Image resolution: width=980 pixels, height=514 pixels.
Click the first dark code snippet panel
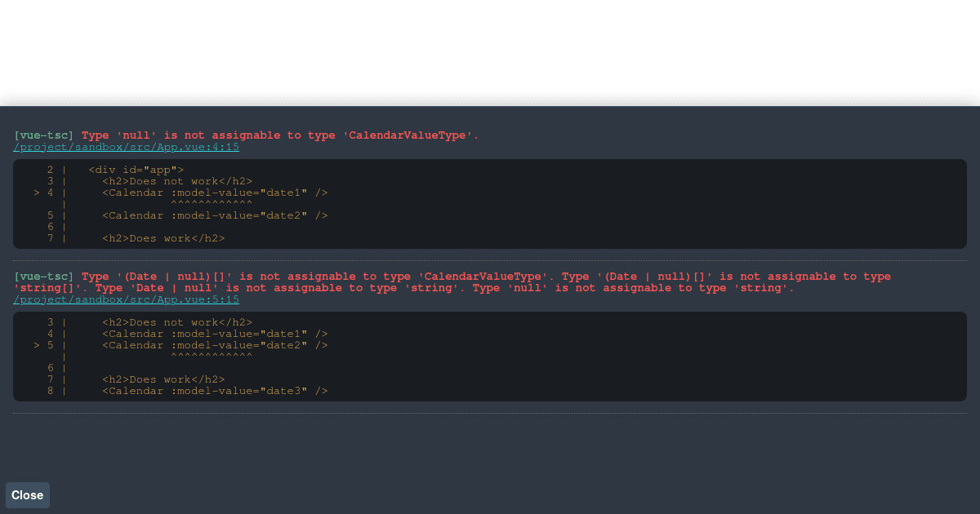point(490,204)
